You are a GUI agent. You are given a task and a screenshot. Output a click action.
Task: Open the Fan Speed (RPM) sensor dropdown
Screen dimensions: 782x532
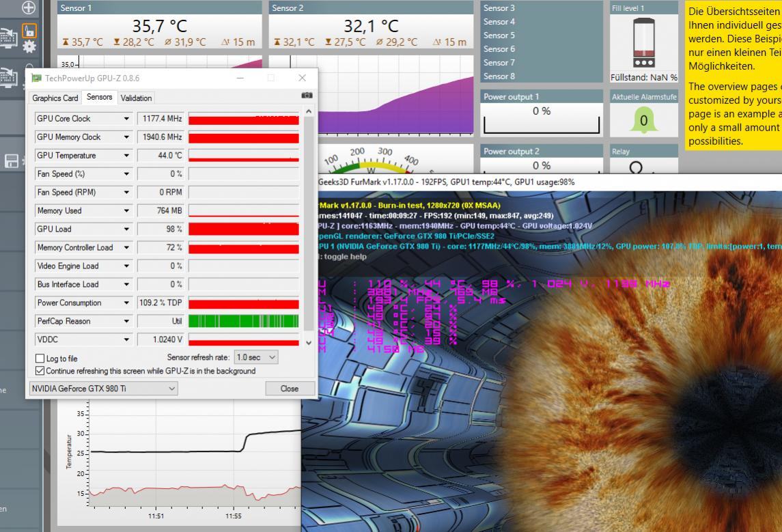click(126, 193)
